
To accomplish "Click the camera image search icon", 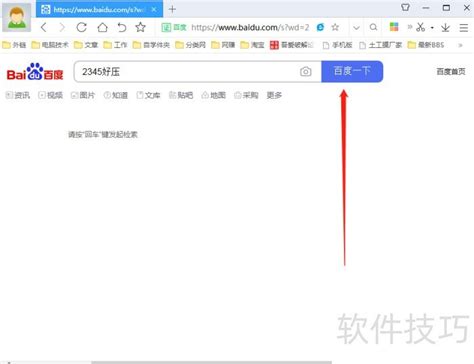I will [306, 71].
